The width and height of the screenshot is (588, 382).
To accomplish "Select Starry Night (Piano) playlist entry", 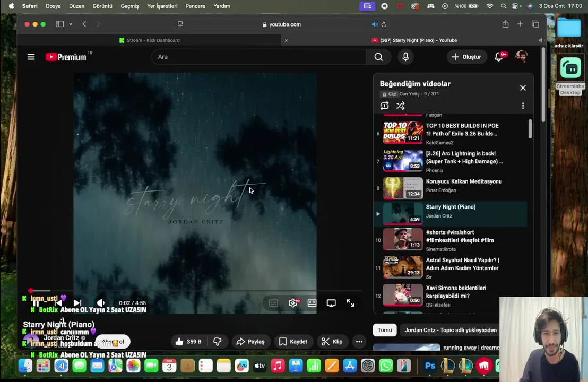I will click(451, 213).
